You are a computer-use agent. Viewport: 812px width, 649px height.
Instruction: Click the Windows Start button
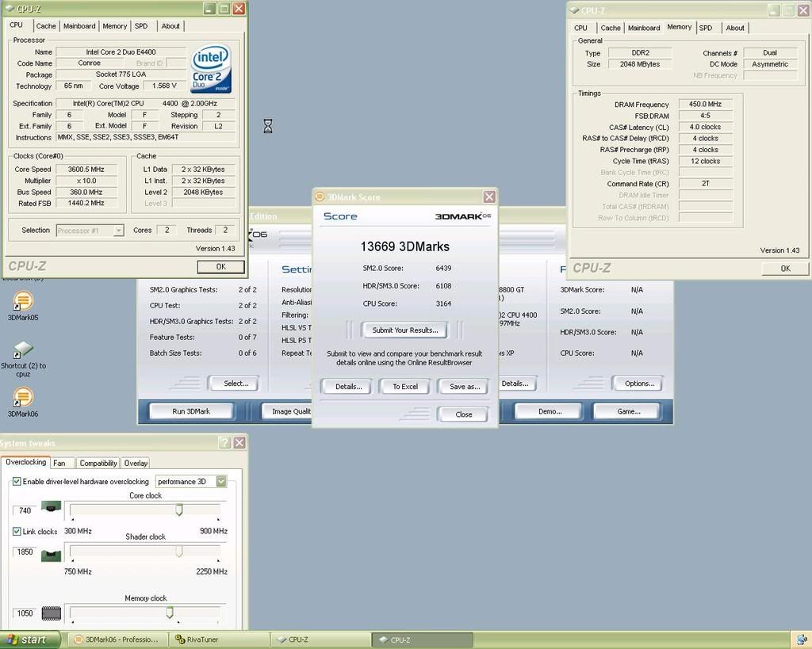(x=30, y=639)
